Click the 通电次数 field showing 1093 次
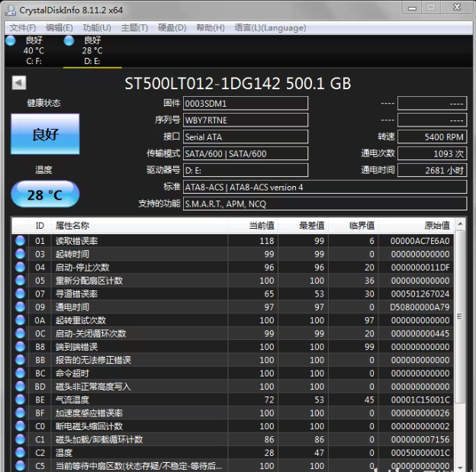476x472 pixels. pos(432,153)
